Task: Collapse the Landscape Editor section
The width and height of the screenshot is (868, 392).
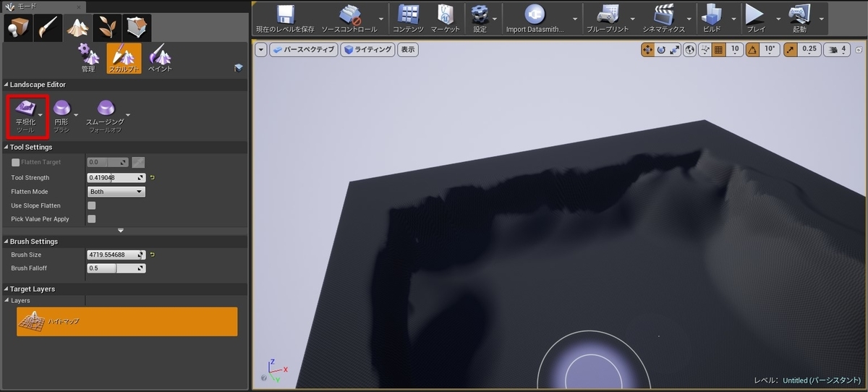Action: (6, 85)
